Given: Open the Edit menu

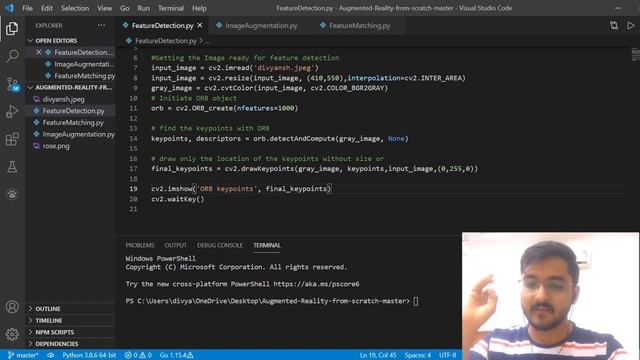Looking at the screenshot, I should (47, 8).
